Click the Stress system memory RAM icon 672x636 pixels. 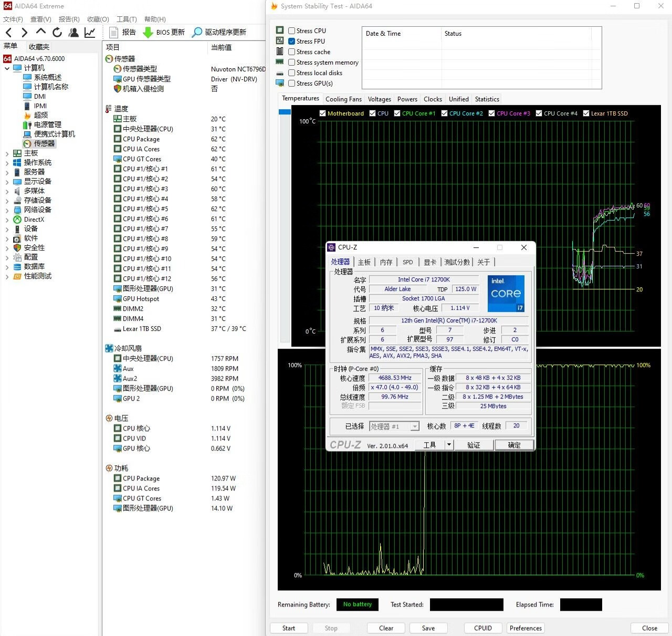click(x=280, y=62)
